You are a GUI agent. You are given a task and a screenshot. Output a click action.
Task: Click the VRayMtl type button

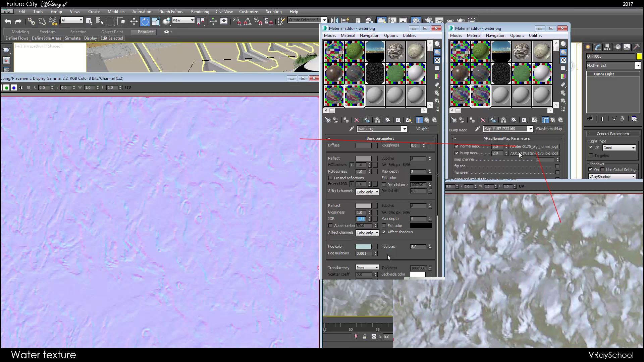coord(423,129)
